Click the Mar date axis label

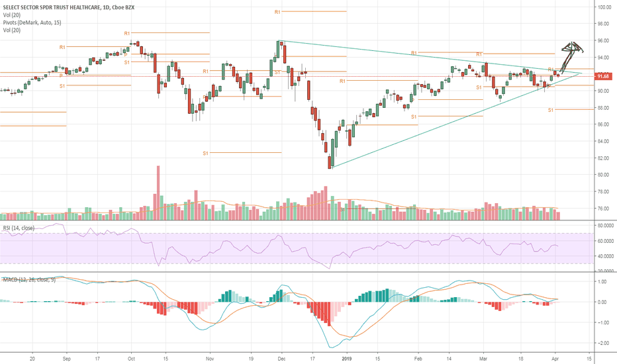tap(483, 359)
